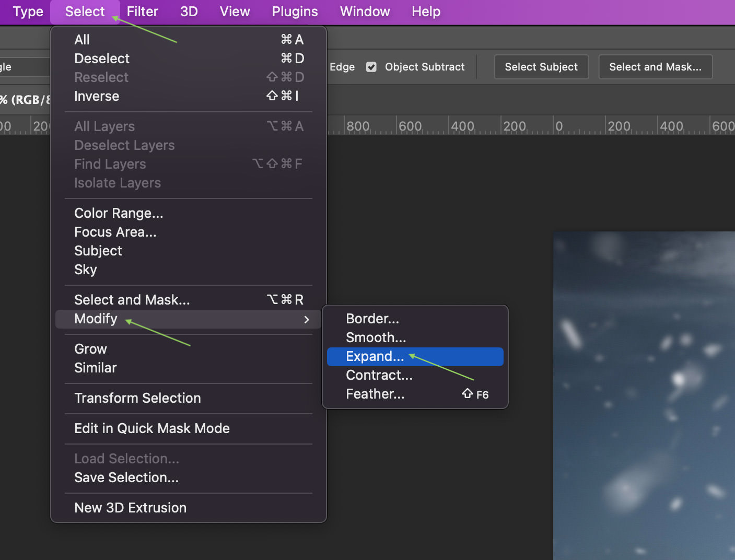The image size is (735, 560).
Task: Choose Inverse to invert the selection
Action: [97, 96]
